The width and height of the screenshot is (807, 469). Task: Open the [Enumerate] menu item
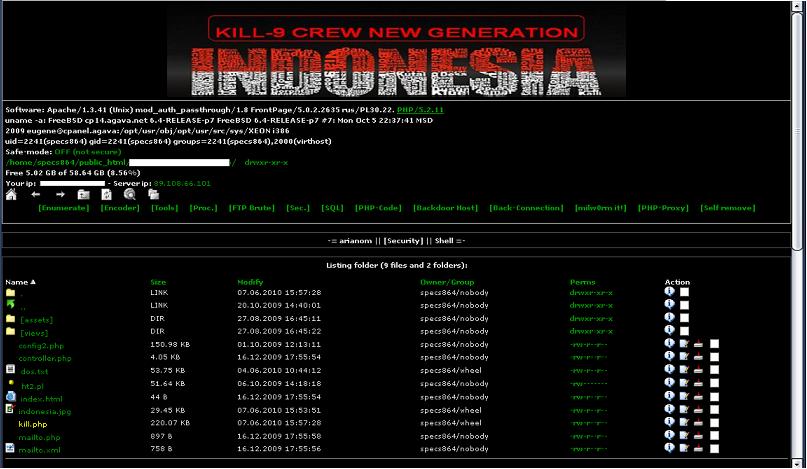64,208
